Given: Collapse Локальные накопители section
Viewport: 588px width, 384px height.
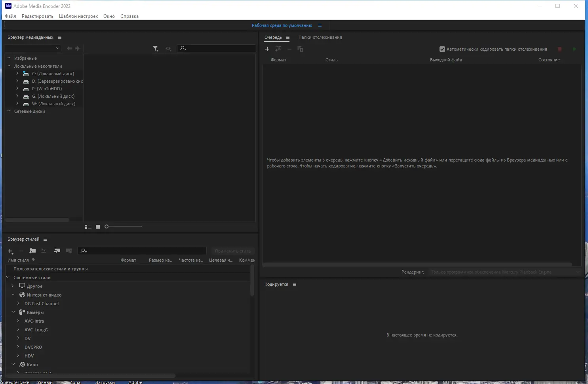Looking at the screenshot, I should pyautogui.click(x=9, y=66).
